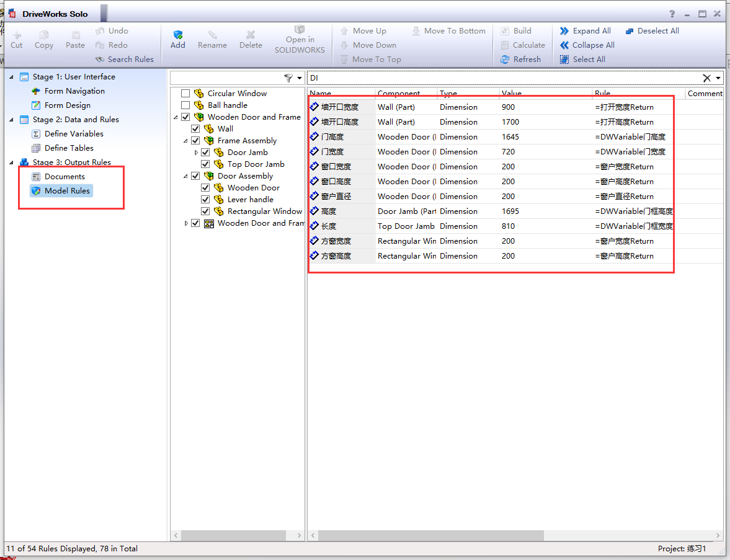The height and width of the screenshot is (560, 730).
Task: Select the 门高度 dimension rule icon
Action: pos(314,136)
